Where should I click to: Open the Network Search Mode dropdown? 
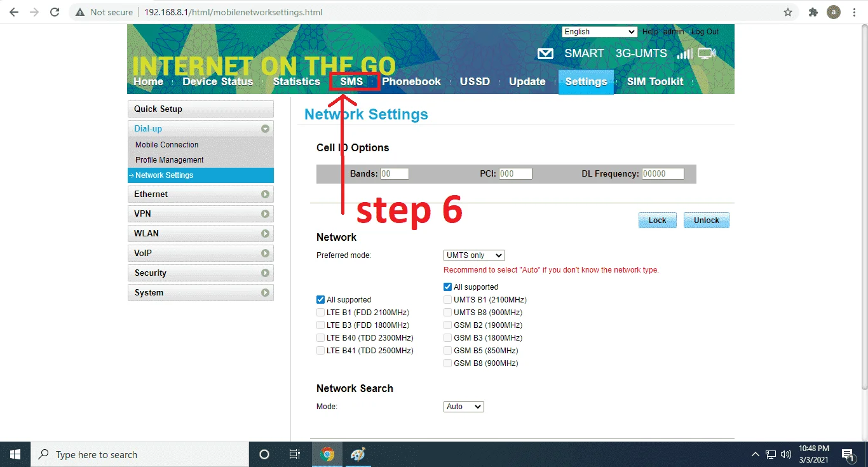click(x=464, y=407)
